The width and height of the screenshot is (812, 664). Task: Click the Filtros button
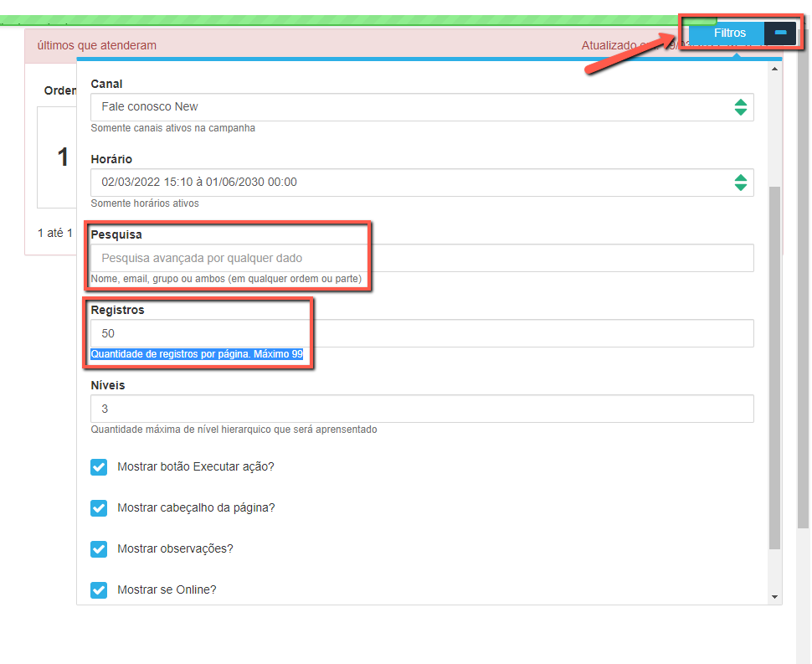tap(728, 33)
